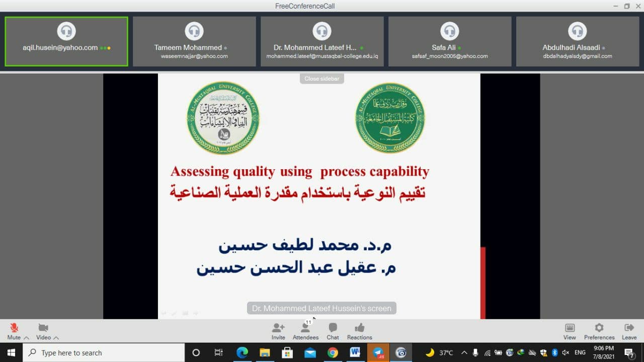Viewport: 644px width, 362px height.
Task: Open the Invite panel
Action: pyautogui.click(x=278, y=330)
